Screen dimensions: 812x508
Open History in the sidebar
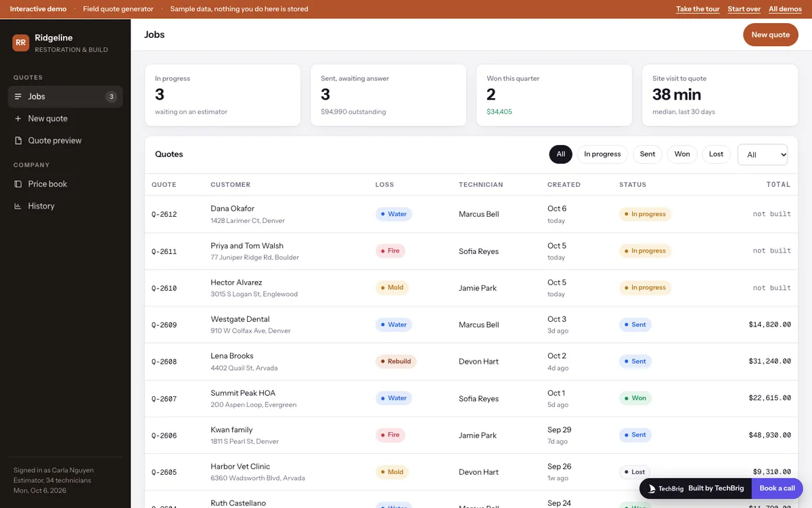(x=66, y=206)
